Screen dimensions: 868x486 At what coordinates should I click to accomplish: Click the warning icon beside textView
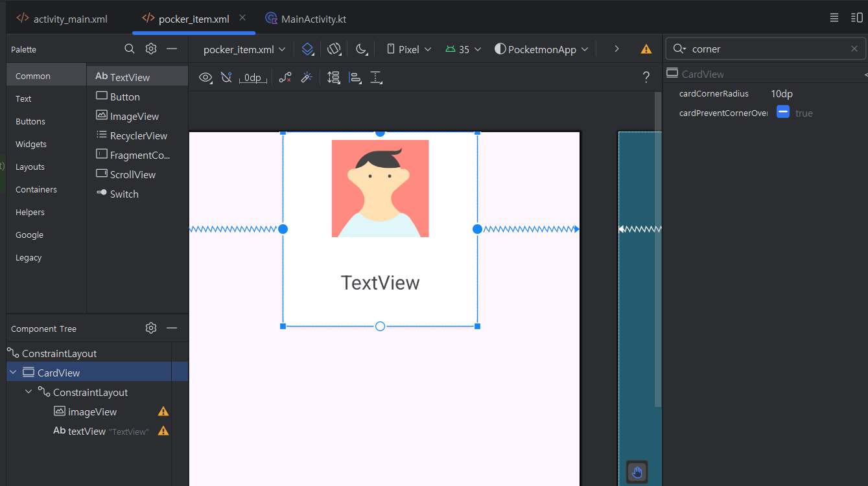coord(163,431)
